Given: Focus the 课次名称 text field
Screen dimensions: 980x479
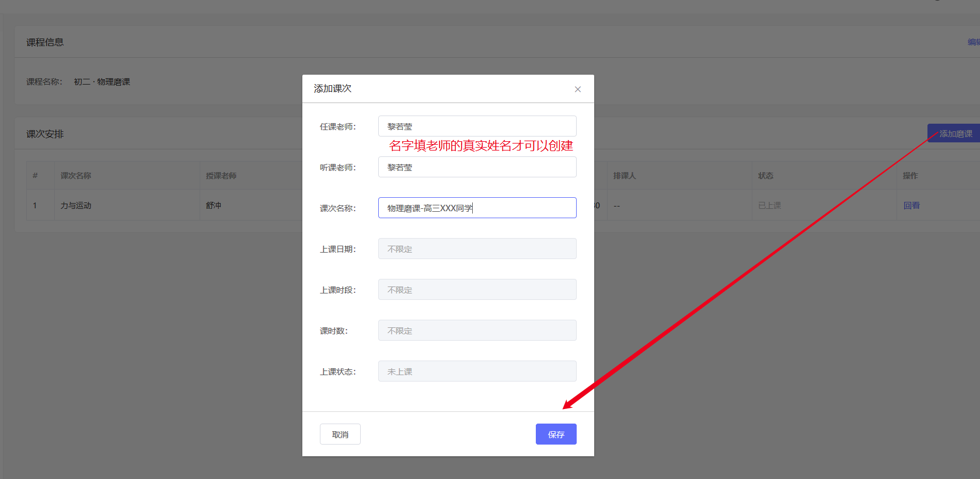Looking at the screenshot, I should [x=477, y=208].
